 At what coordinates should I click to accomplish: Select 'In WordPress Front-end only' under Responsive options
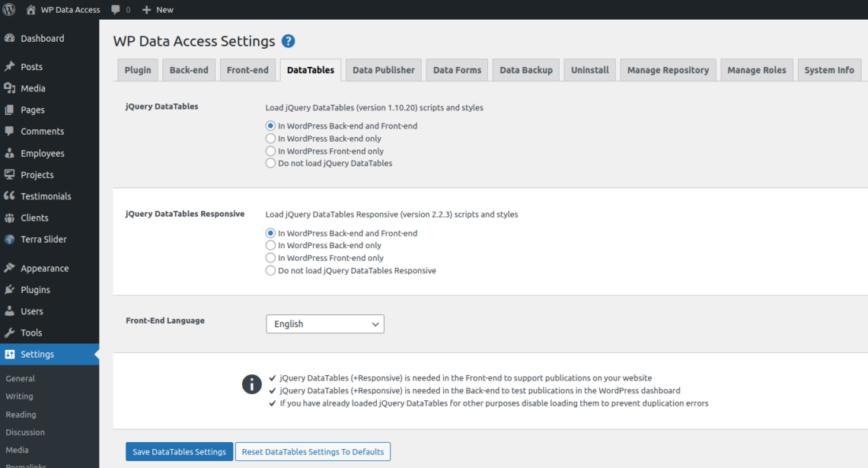[270, 257]
